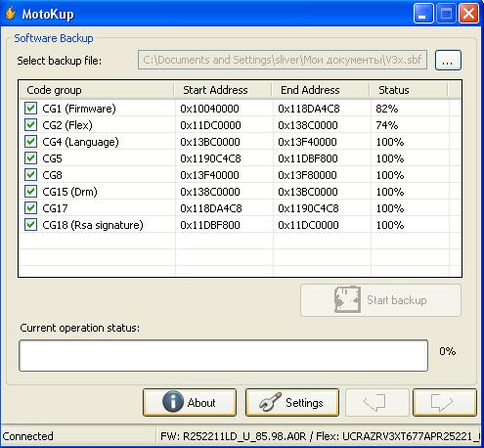Click start address 0x13BC0000

tap(210, 142)
